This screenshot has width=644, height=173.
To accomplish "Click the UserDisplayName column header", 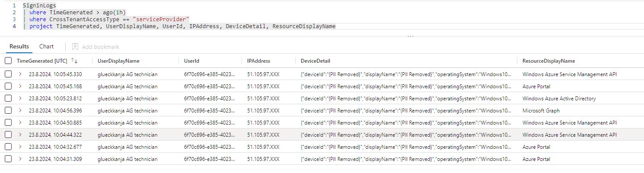I will 118,61.
